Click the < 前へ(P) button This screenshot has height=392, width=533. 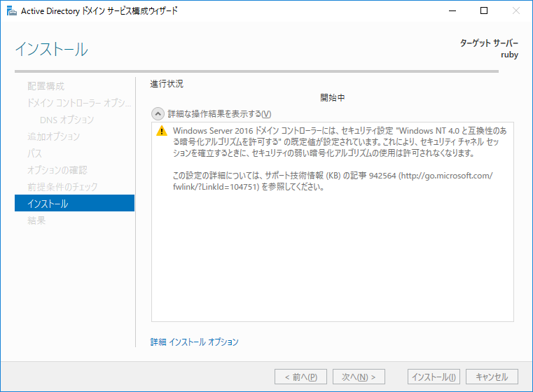[x=301, y=377]
